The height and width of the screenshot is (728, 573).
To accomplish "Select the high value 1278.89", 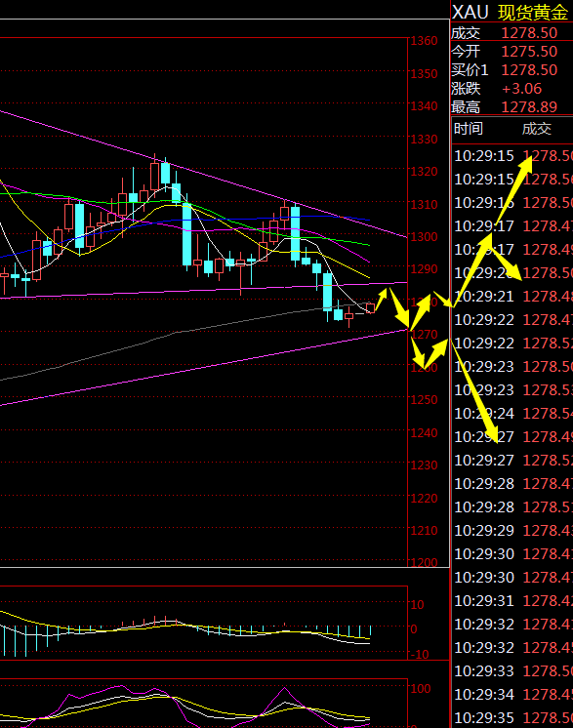I will pyautogui.click(x=529, y=107).
